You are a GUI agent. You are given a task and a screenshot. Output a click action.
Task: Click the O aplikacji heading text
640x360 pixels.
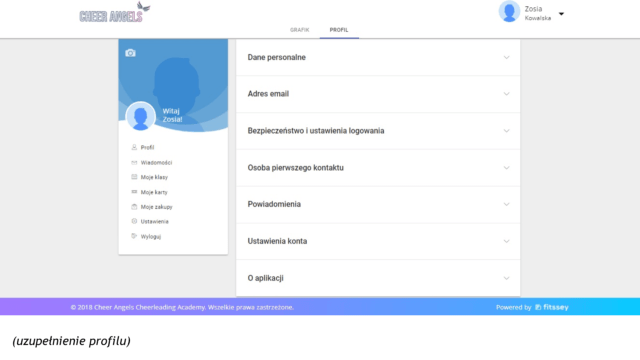click(265, 278)
